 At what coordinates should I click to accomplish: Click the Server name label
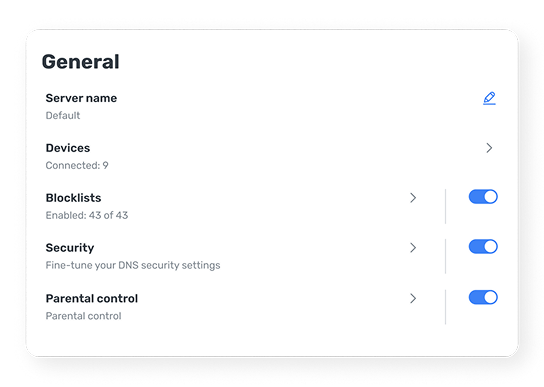(x=81, y=98)
